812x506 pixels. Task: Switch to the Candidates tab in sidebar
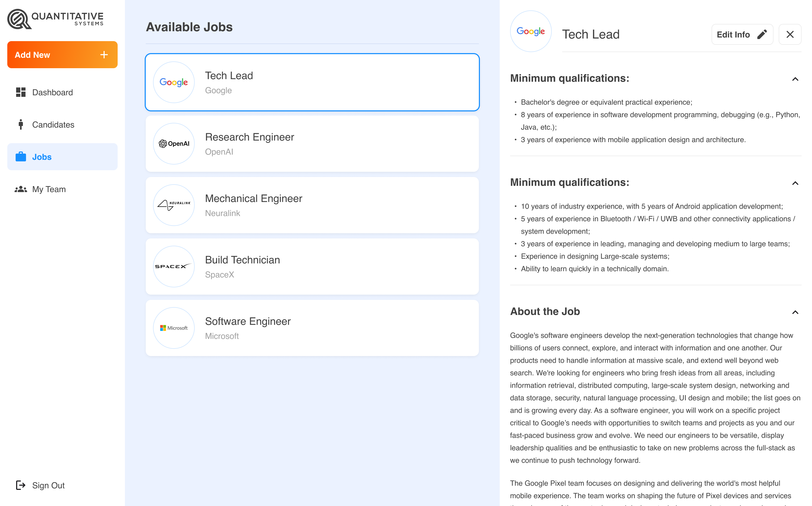coord(53,124)
